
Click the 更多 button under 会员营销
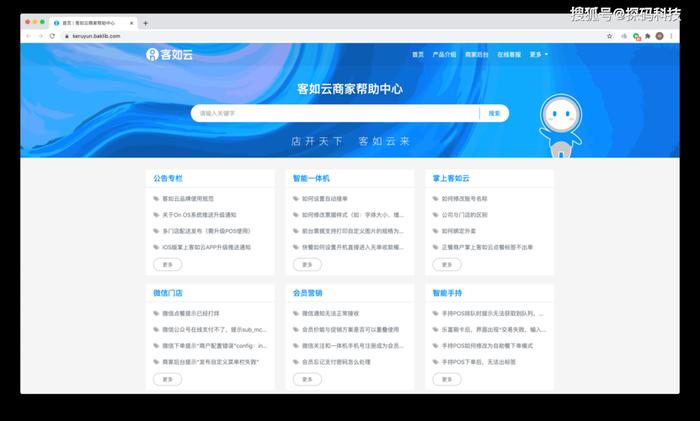(307, 379)
